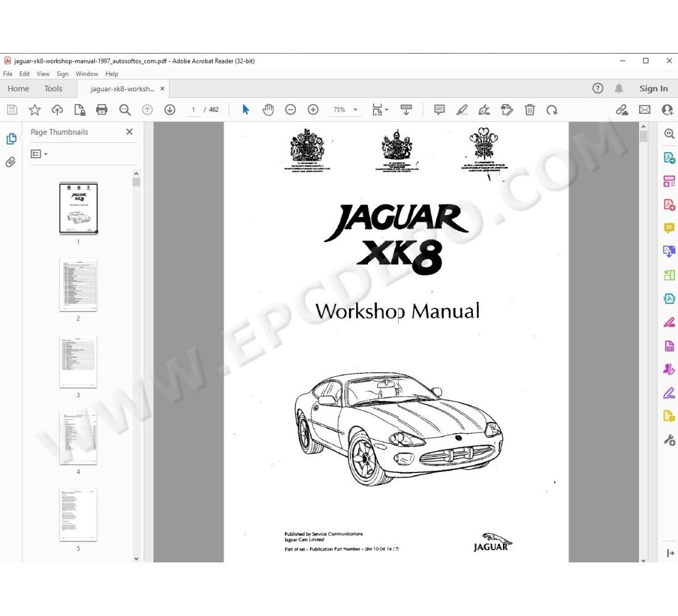
Task: Switch to the Tools tab
Action: click(53, 89)
